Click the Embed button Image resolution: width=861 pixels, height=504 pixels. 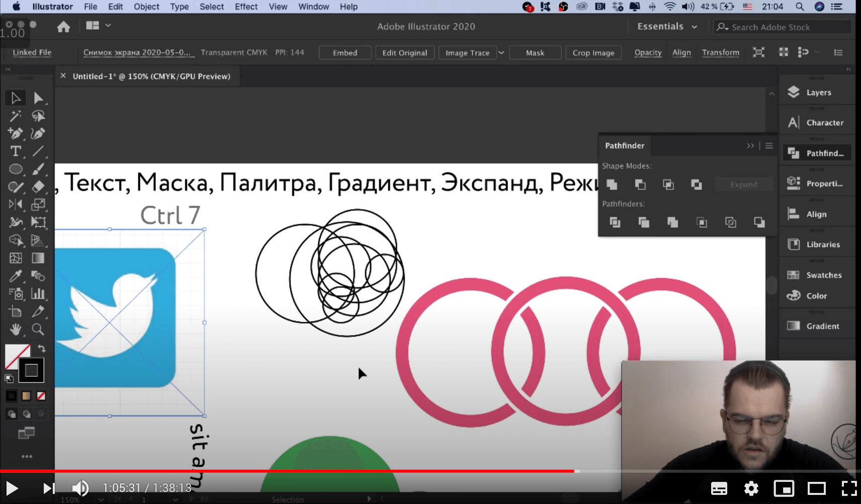point(345,53)
